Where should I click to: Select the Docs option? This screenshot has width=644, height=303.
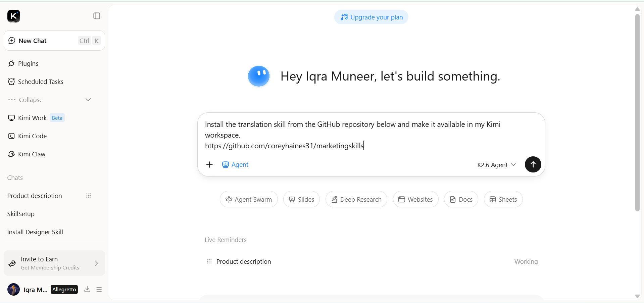coord(461,199)
